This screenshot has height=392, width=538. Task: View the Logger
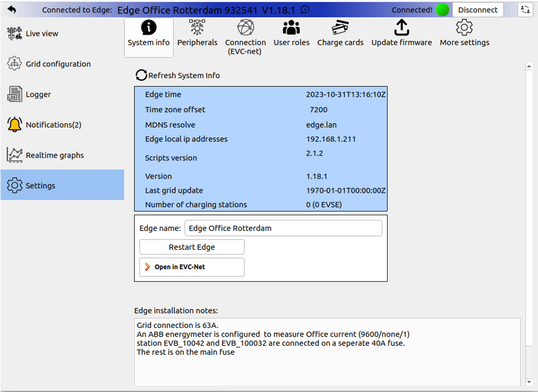point(40,94)
